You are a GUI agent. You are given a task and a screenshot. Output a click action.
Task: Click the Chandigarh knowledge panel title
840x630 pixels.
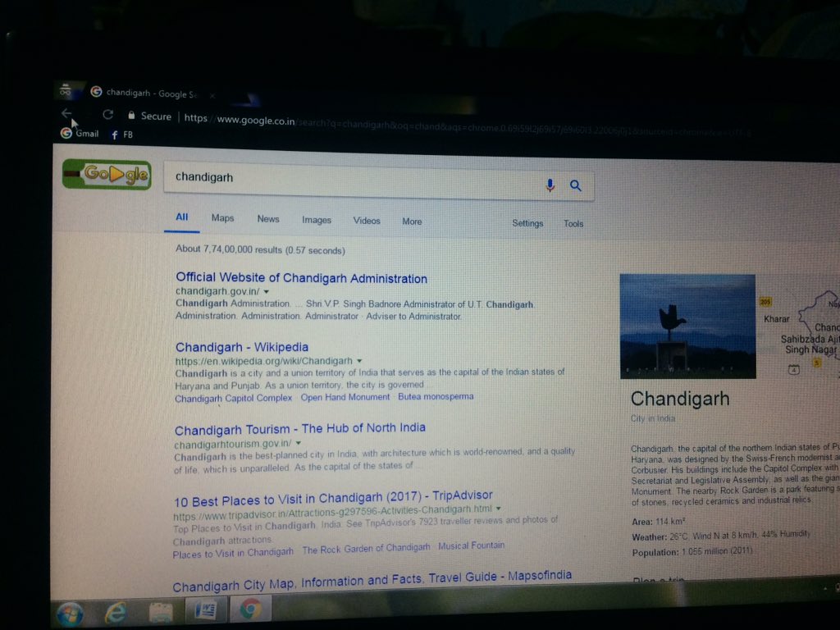[x=680, y=399]
